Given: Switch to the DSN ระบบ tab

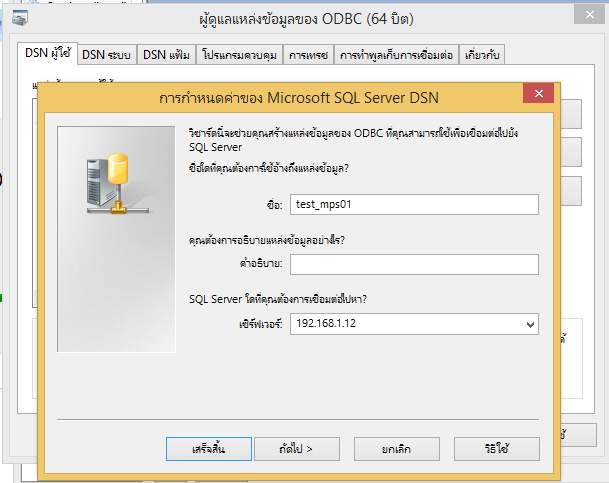Looking at the screenshot, I should pyautogui.click(x=106, y=55).
